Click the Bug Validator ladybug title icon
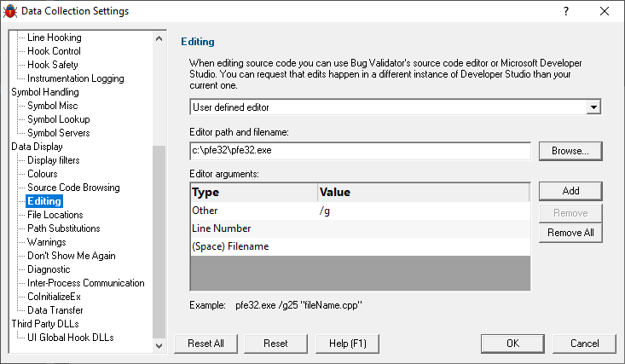The image size is (625, 364). coord(10,11)
